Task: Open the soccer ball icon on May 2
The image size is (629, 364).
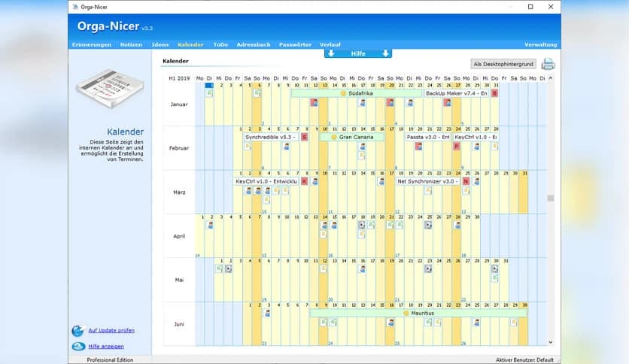Action: [229, 268]
